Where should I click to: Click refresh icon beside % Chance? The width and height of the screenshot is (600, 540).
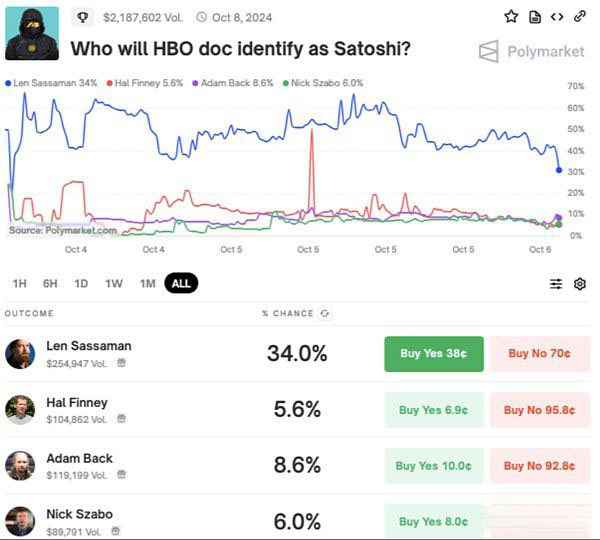click(x=325, y=313)
